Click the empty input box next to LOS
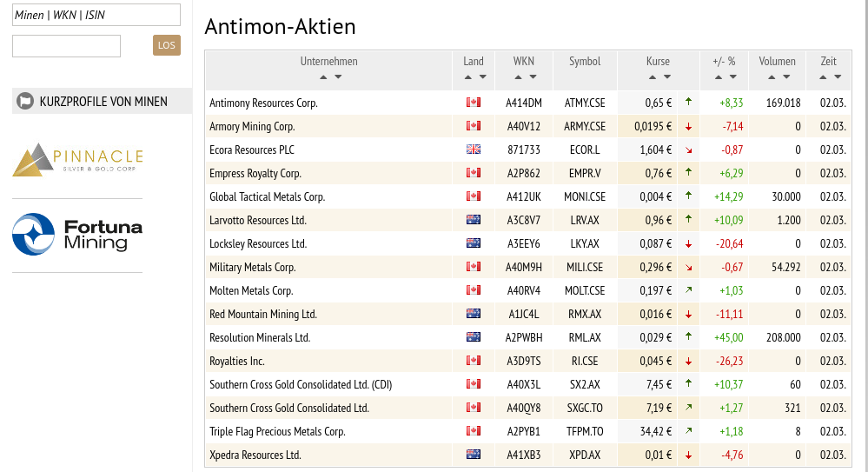The height and width of the screenshot is (472, 868). (x=66, y=46)
